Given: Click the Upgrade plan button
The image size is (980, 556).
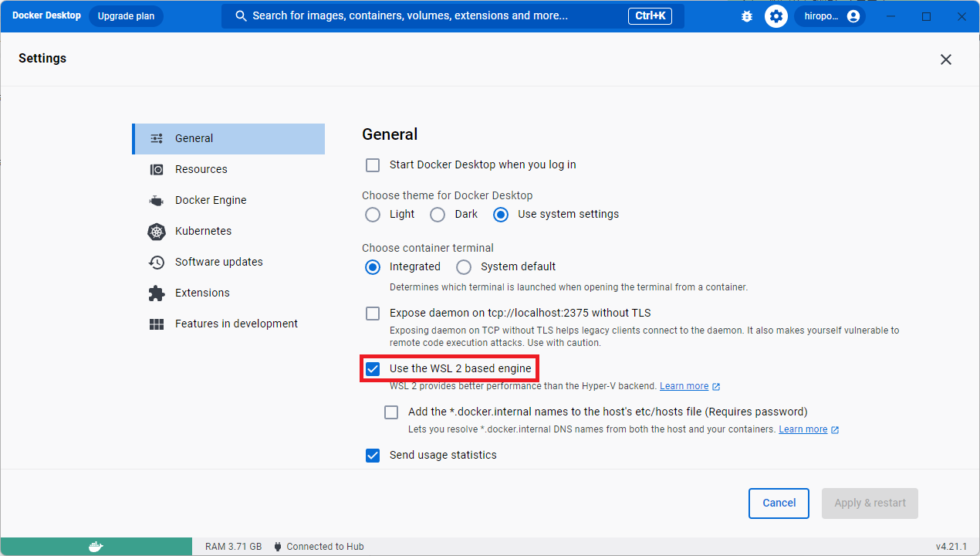Looking at the screenshot, I should 126,16.
